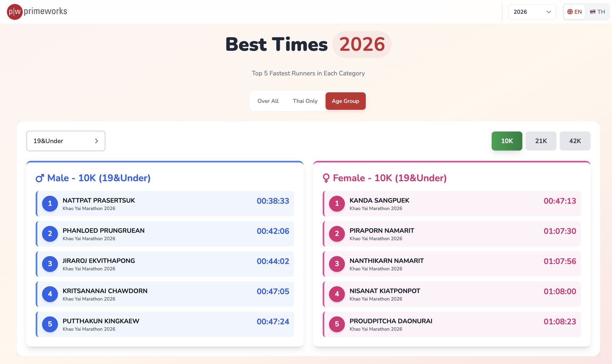Click rank 5 badge for Putthakun Kingkaew

click(50, 325)
